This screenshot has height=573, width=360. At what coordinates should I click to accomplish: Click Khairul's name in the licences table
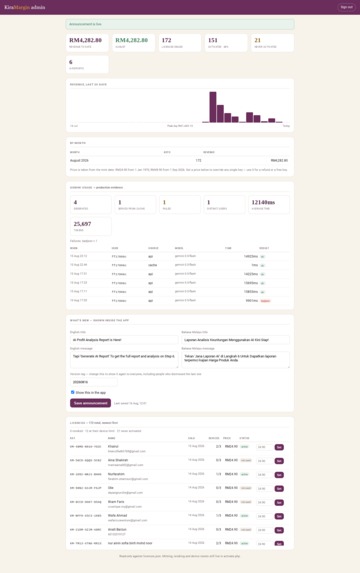113,447
